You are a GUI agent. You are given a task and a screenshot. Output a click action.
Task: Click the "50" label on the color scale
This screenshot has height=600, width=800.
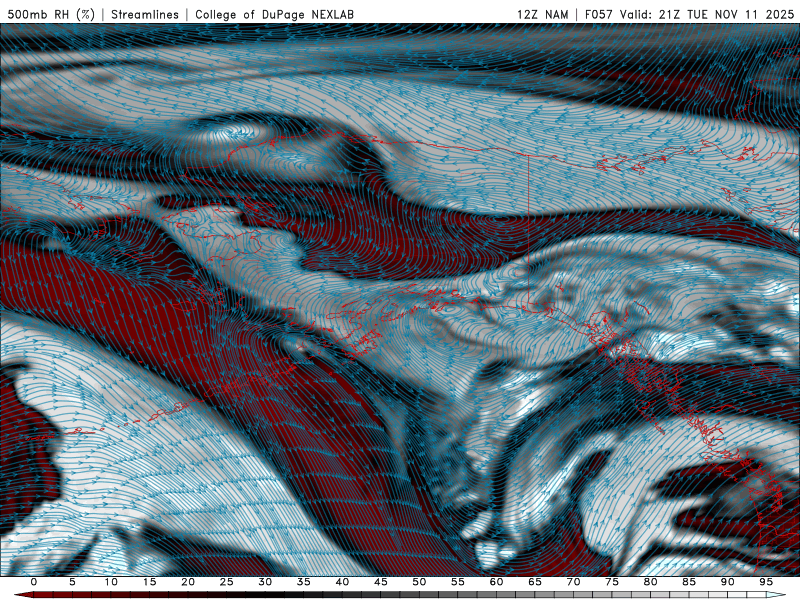point(419,582)
